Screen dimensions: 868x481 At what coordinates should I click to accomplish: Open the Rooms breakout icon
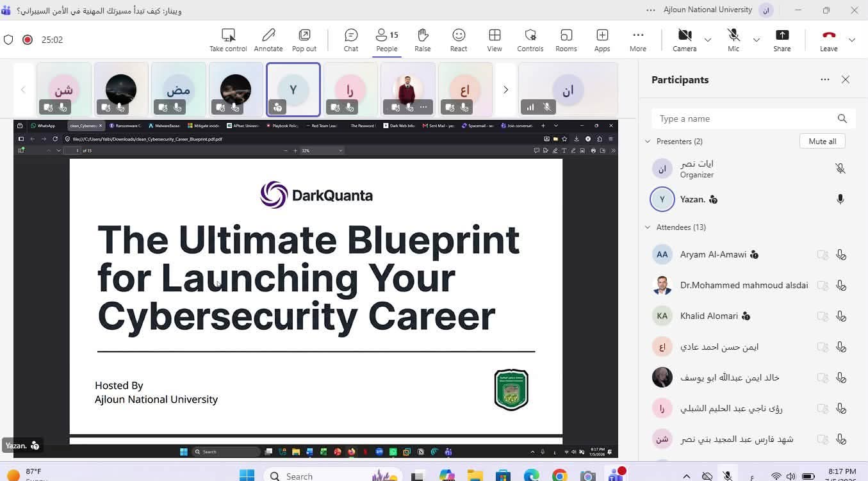click(566, 40)
